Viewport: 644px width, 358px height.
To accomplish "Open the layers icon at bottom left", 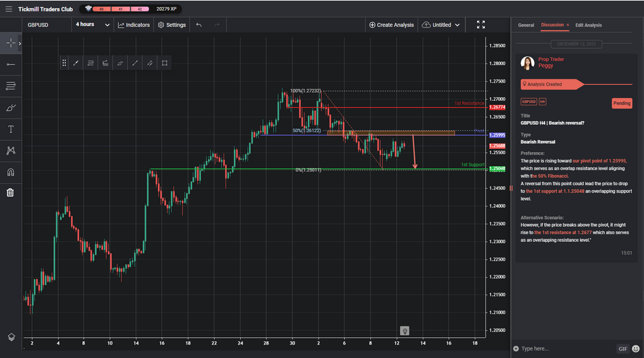I will 11,337.
